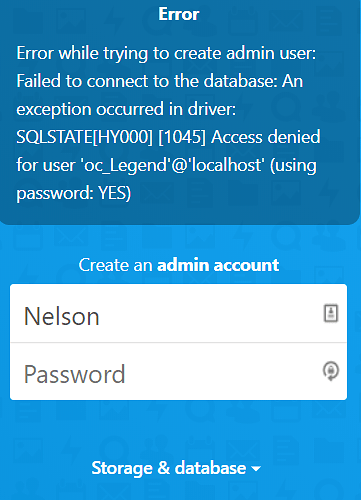The height and width of the screenshot is (500, 361).
Task: Click the Error heading
Action: pos(179,14)
